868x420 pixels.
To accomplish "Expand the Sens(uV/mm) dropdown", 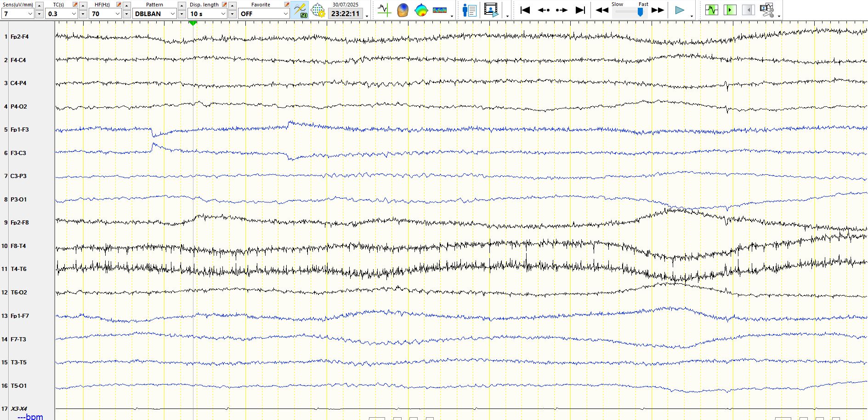I will 30,14.
